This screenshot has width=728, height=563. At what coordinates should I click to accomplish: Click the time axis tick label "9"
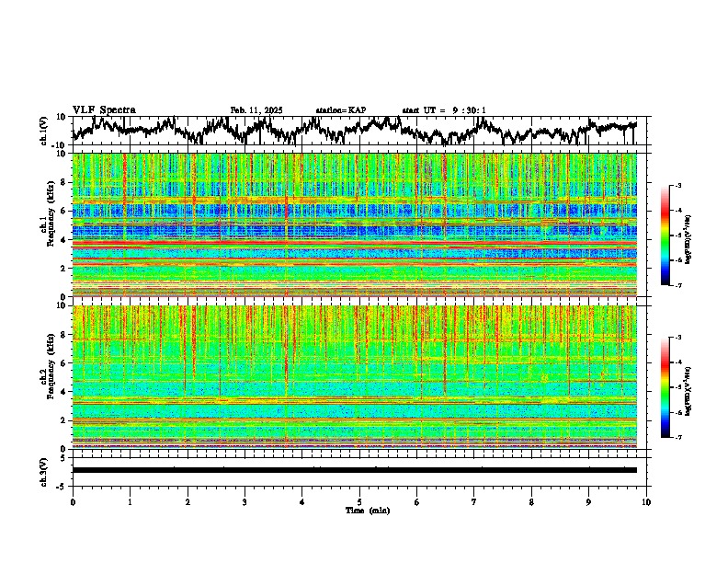[588, 502]
